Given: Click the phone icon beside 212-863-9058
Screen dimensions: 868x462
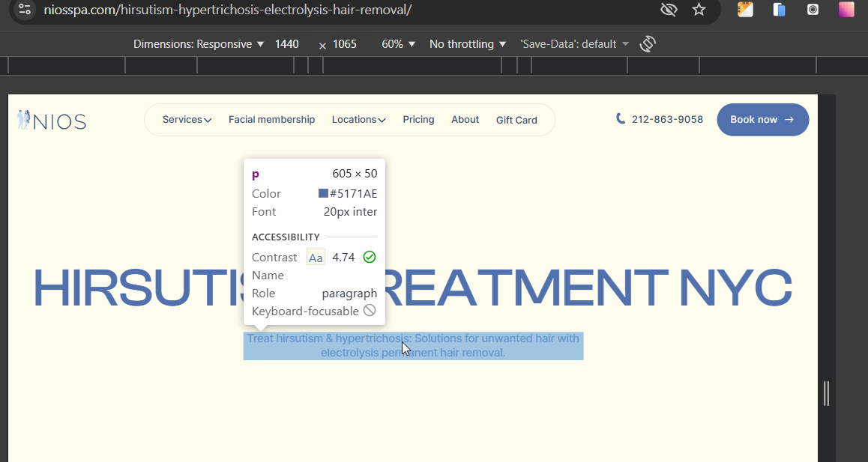Looking at the screenshot, I should pos(621,119).
